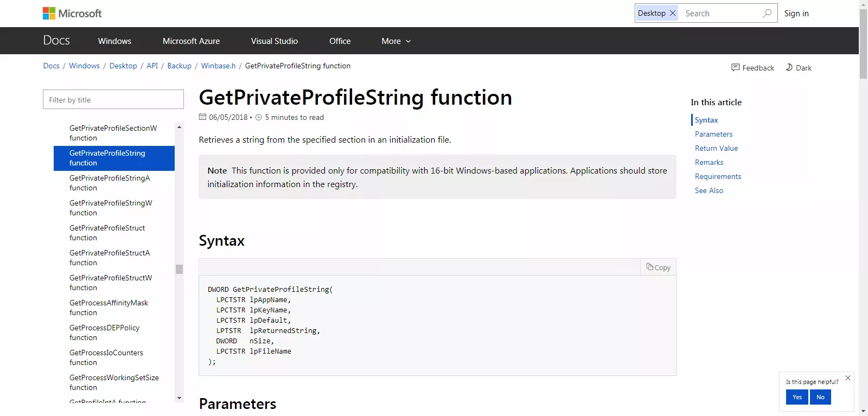Viewport: 868px width, 416px height.
Task: Click the page scrollbar thumb
Action: (863, 43)
